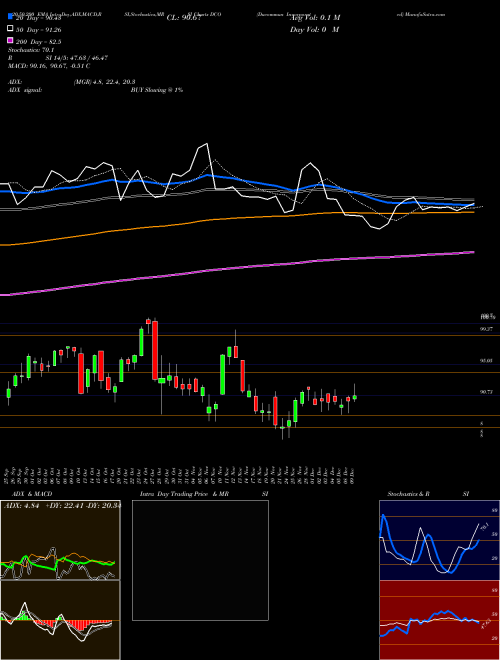Open the red RSI chart panel

pos(439,620)
